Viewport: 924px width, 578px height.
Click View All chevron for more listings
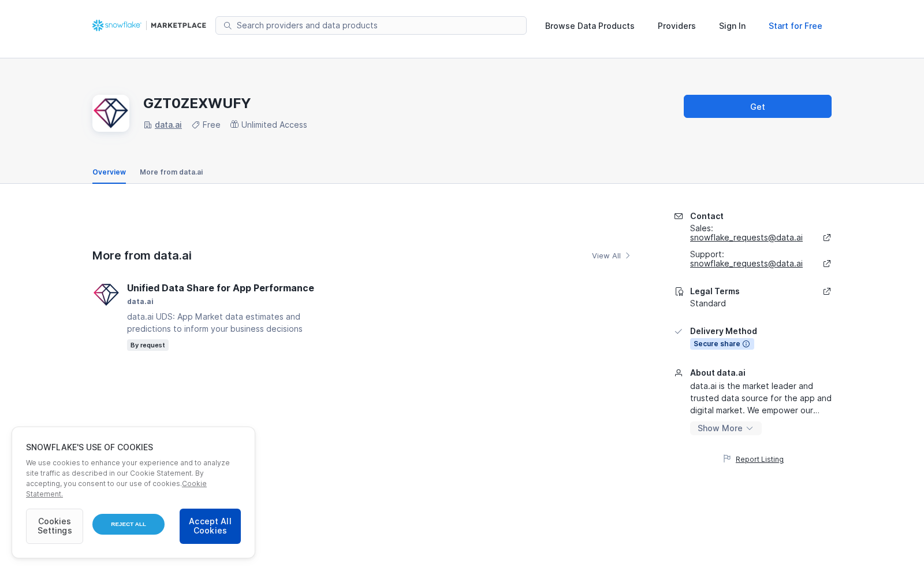pyautogui.click(x=628, y=255)
